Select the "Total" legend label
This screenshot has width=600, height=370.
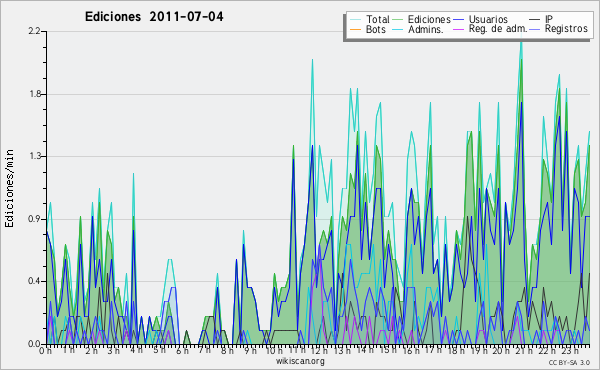[x=378, y=19]
